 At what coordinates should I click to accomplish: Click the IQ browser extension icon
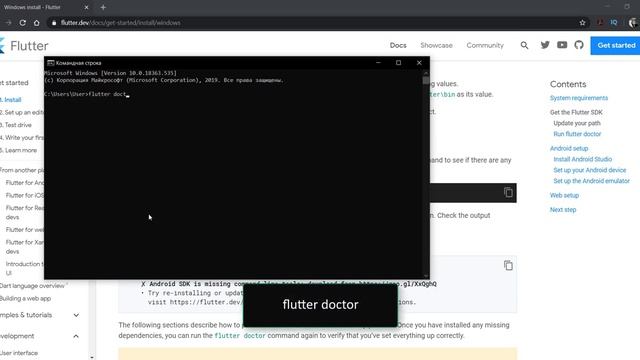613,23
